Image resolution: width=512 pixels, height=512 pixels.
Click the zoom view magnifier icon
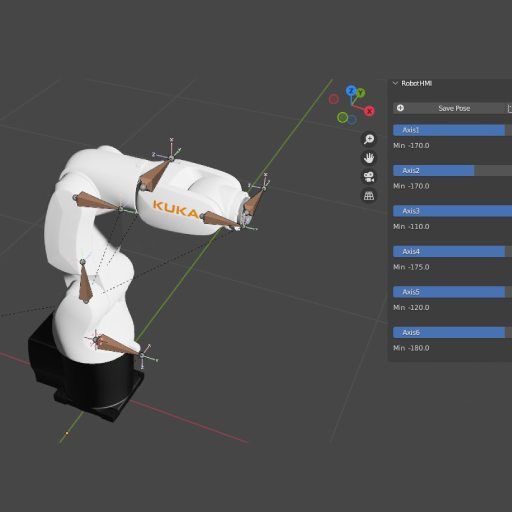(x=369, y=139)
